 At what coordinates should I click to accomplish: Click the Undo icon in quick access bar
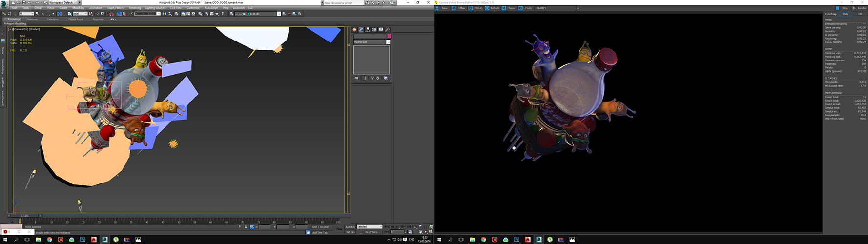point(29,2)
